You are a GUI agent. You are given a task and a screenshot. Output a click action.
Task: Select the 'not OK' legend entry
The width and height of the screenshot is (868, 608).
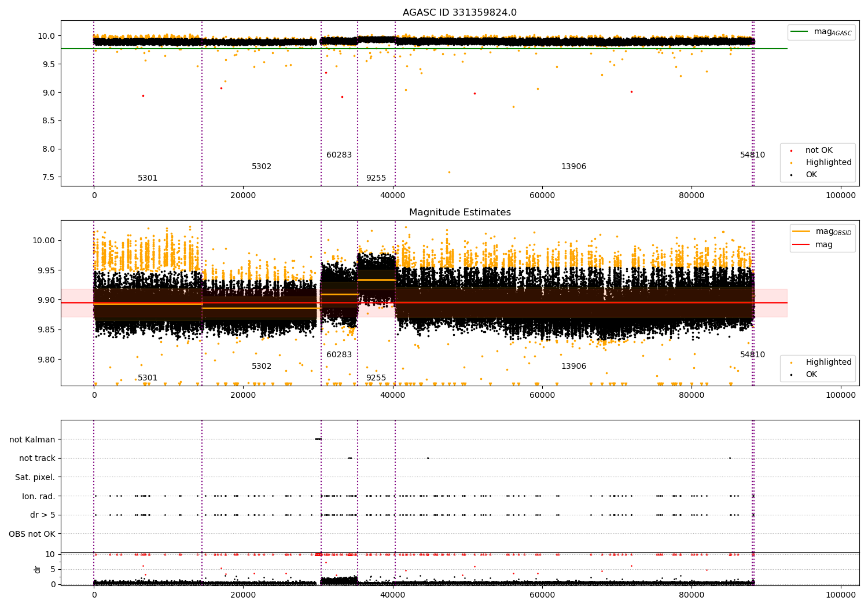[x=819, y=151]
